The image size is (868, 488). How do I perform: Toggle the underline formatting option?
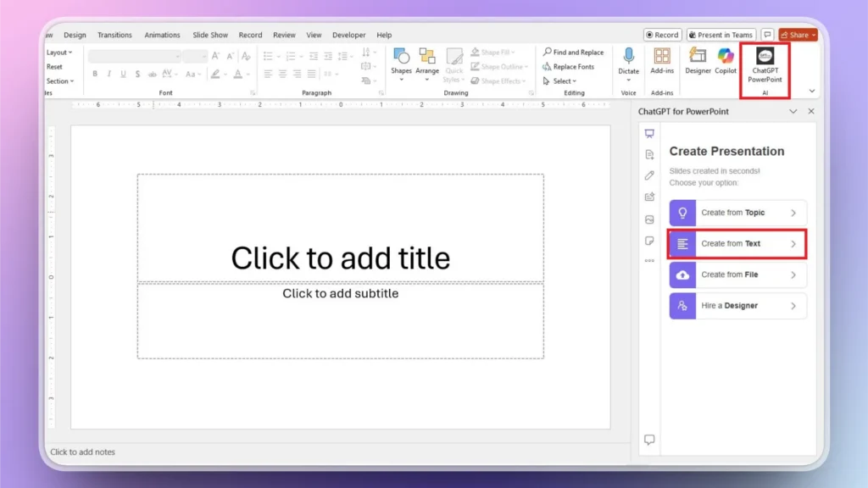(x=123, y=73)
